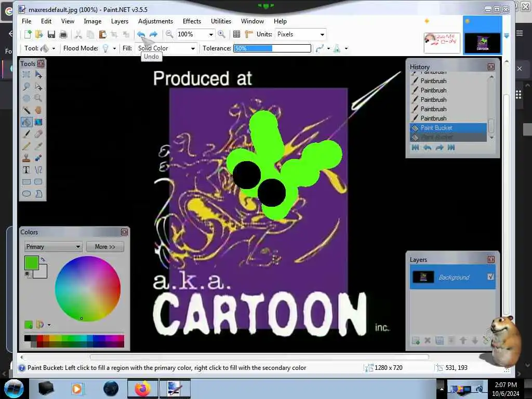
Task: Select the Rectangle shape tool
Action: pos(26,182)
